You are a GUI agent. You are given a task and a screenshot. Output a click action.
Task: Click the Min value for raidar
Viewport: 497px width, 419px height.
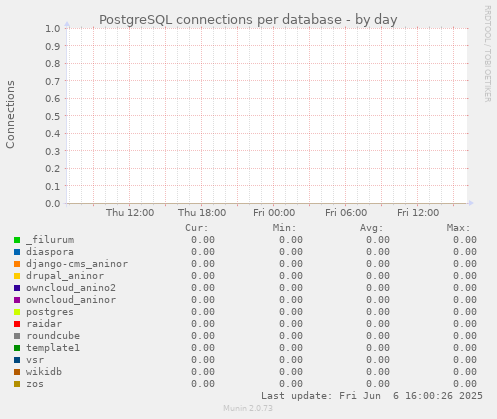(291, 324)
